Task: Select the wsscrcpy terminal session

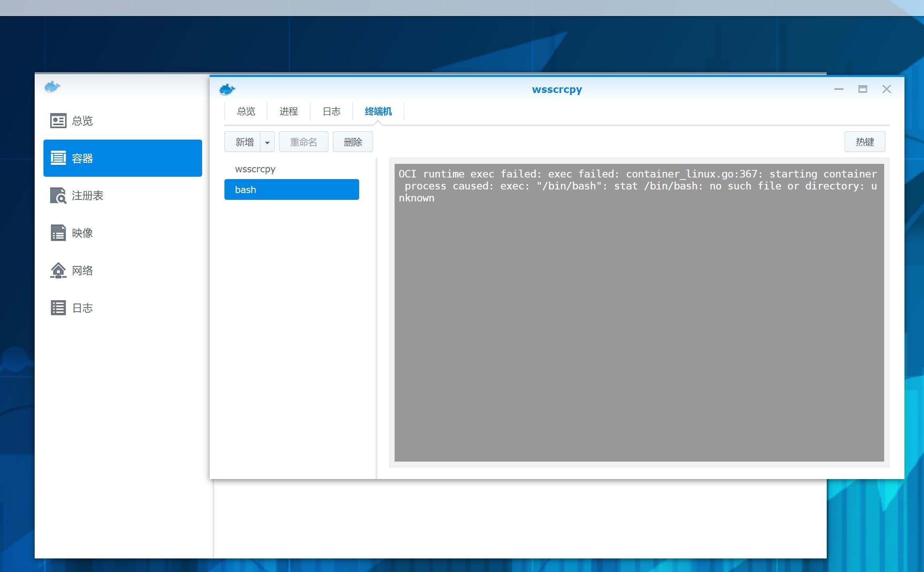Action: point(255,169)
